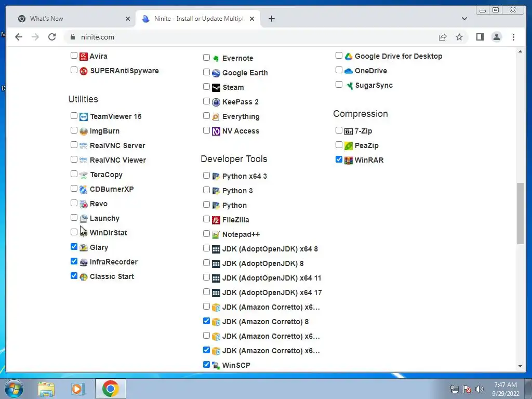The width and height of the screenshot is (532, 399).
Task: Click the Revo uninstaller icon
Action: click(x=84, y=204)
